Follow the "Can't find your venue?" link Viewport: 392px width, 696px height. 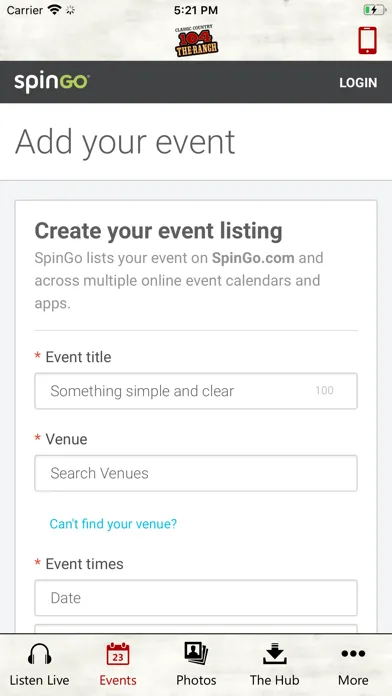click(113, 524)
